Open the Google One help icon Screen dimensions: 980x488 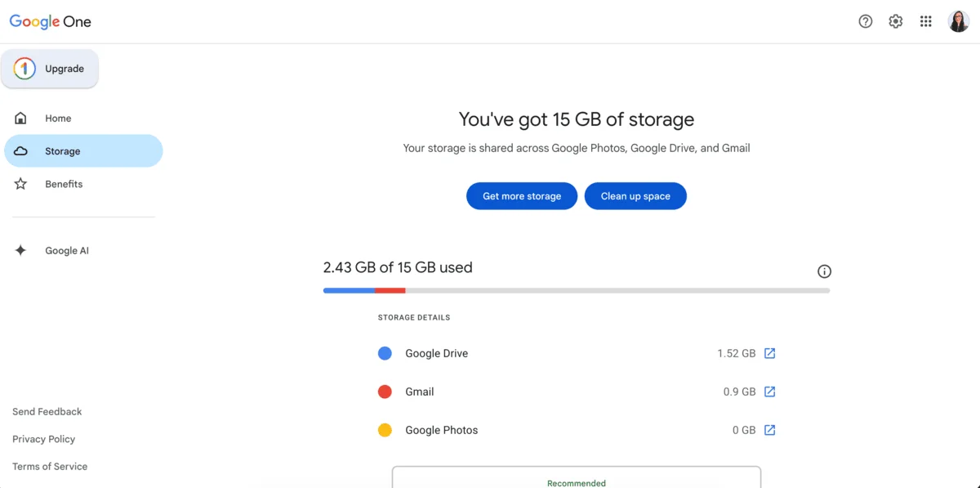click(x=865, y=20)
